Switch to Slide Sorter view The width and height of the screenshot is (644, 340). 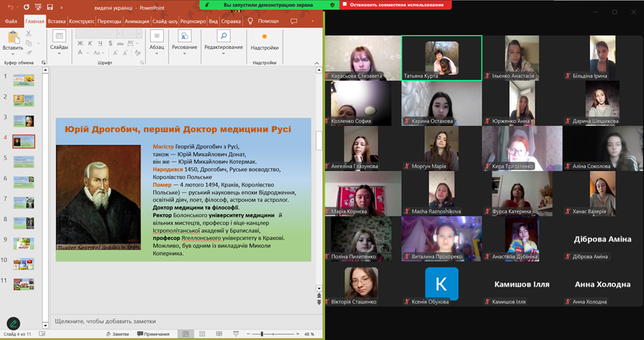click(x=202, y=334)
